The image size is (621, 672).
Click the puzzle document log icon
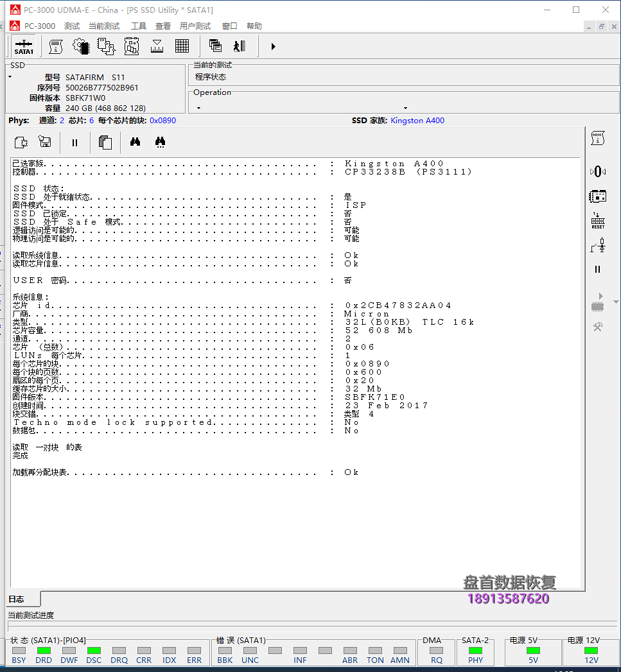click(x=21, y=142)
